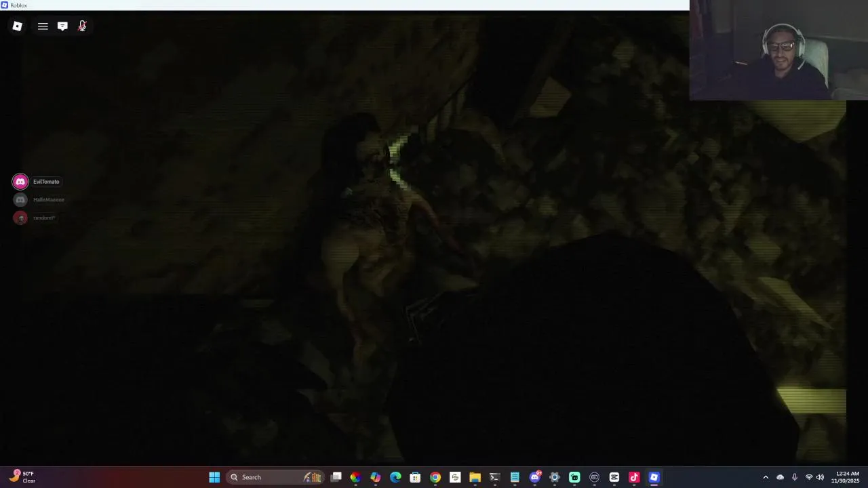This screenshot has height=488, width=868.
Task: Open CapCut from the taskbar
Action: coord(614,477)
